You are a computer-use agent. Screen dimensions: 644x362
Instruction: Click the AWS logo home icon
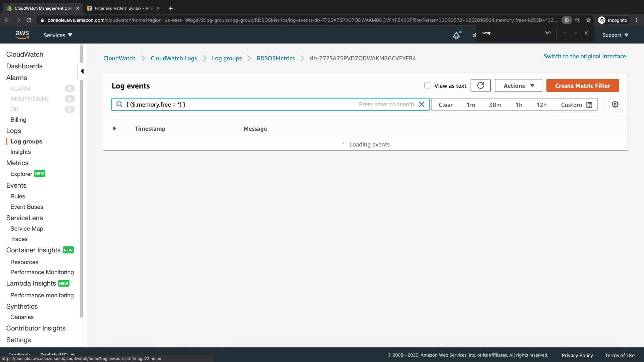(x=22, y=35)
